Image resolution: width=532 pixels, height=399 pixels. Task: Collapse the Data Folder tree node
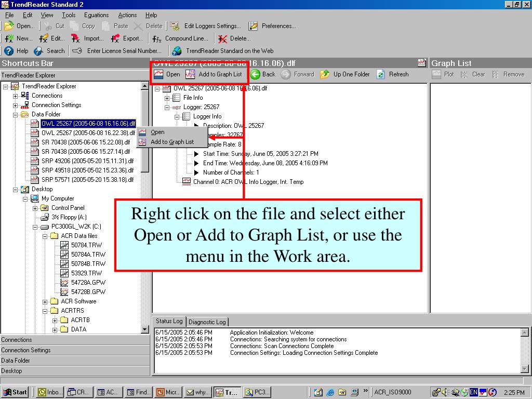[15, 115]
